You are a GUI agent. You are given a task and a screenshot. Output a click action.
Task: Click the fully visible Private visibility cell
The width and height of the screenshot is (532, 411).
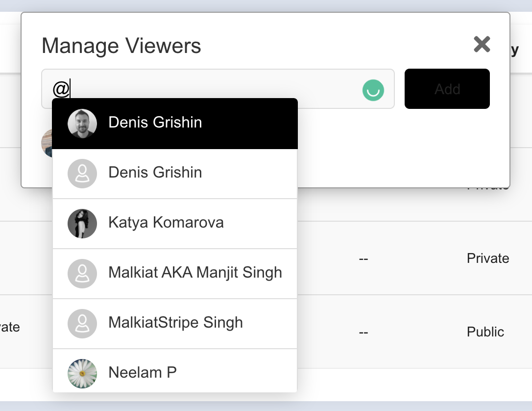click(x=487, y=258)
